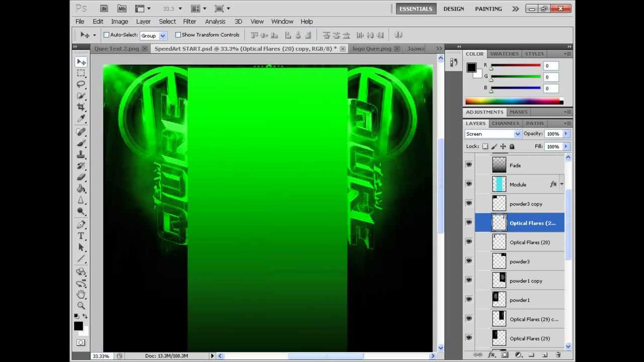
Task: Select the Blur tool
Action: (x=81, y=200)
